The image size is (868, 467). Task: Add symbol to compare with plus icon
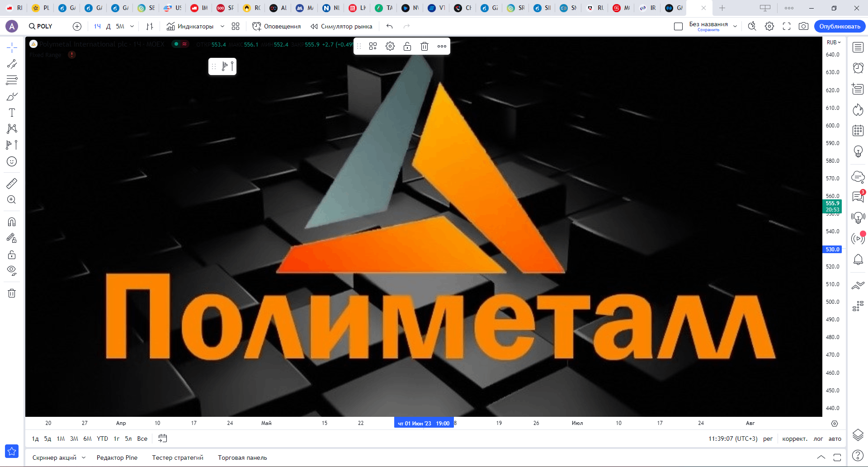click(x=77, y=26)
